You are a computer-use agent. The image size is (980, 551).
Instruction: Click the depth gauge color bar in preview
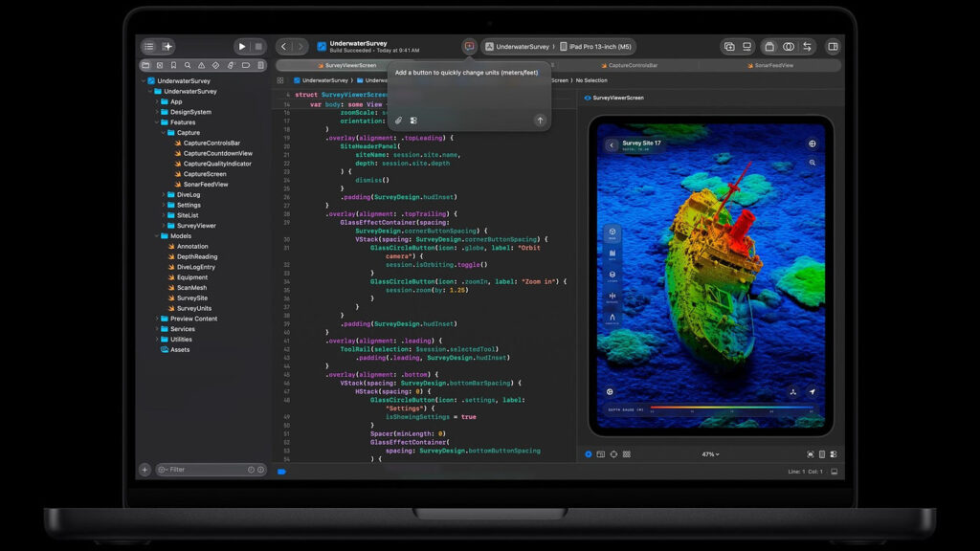pyautogui.click(x=731, y=408)
